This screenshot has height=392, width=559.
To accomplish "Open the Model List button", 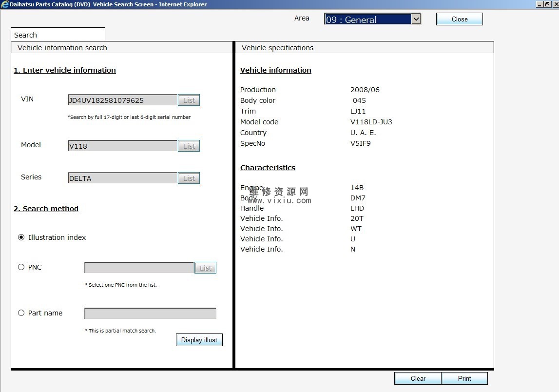I will pos(189,146).
